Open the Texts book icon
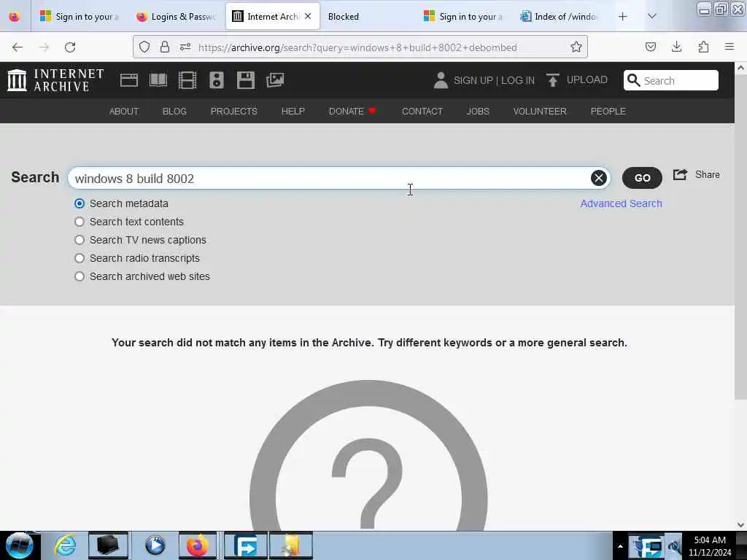This screenshot has width=747, height=560. (x=158, y=80)
